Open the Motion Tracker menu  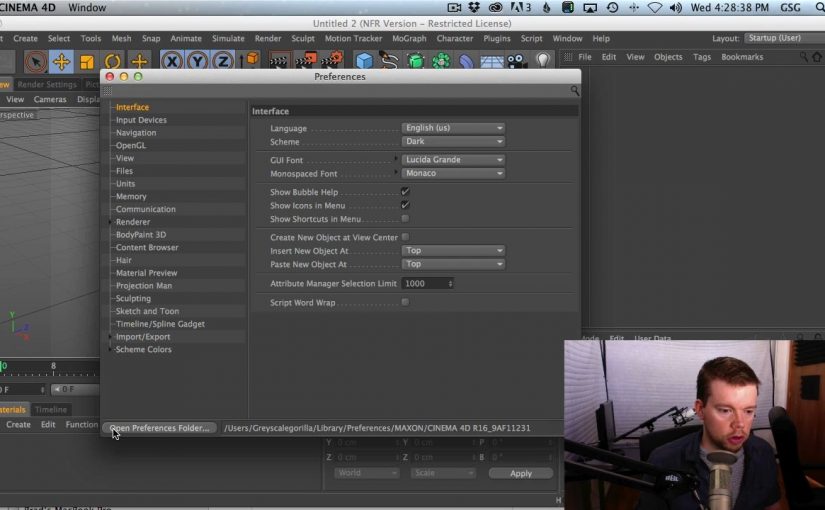pos(353,38)
